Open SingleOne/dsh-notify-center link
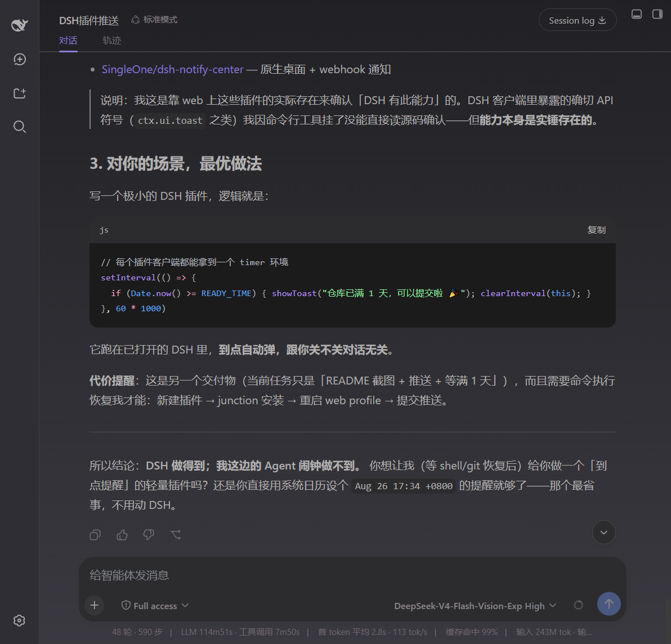671x644 pixels. click(172, 69)
